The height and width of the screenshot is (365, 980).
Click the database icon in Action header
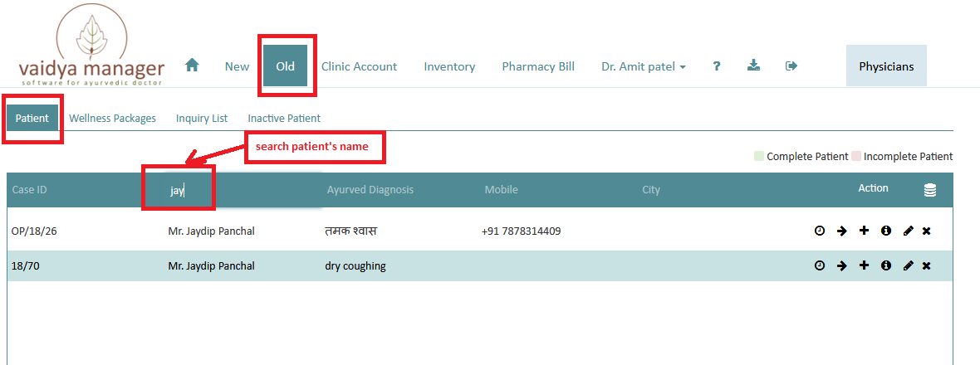(x=930, y=191)
